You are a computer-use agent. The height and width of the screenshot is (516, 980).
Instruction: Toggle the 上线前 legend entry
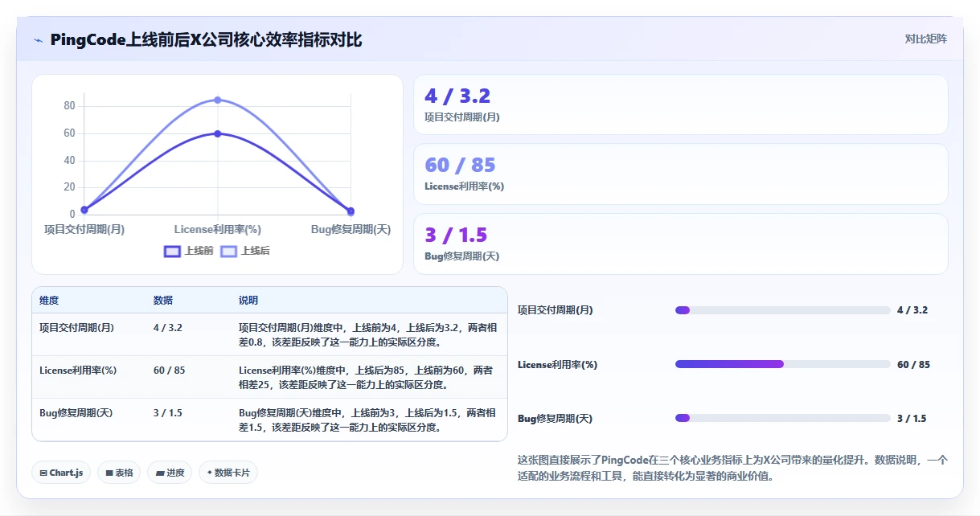(189, 251)
